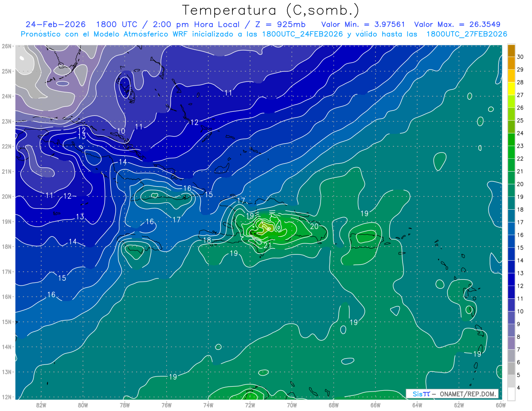Select the brown-orange top swatch of the color scale
The width and height of the screenshot is (532, 411).
tap(511, 51)
